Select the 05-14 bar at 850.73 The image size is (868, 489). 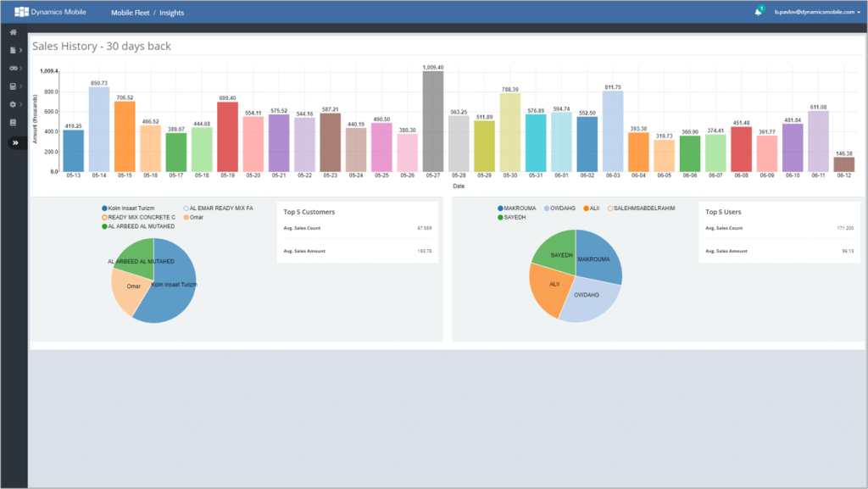click(x=99, y=129)
